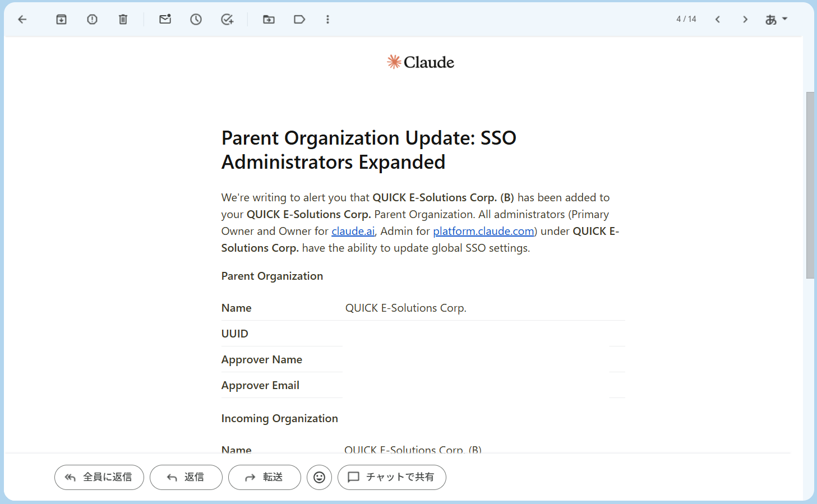Click the '4 / 14' message counter
817x504 pixels.
point(686,19)
